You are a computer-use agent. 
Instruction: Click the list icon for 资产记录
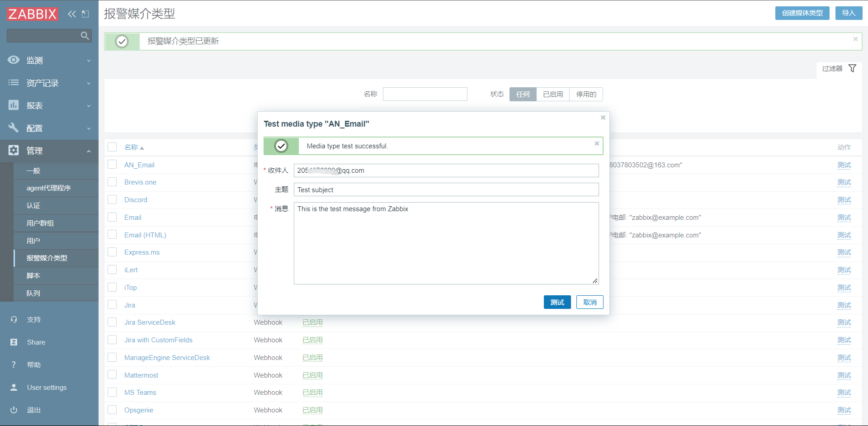[x=14, y=82]
